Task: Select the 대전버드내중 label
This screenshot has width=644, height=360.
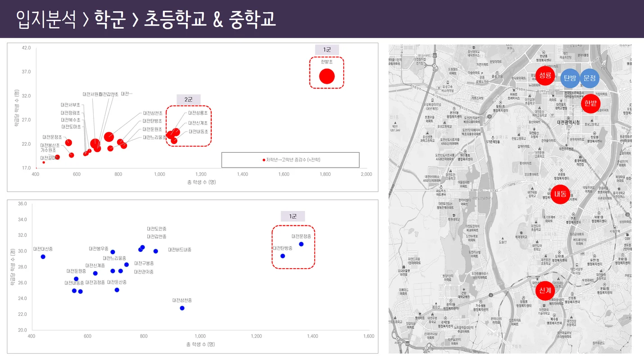Action: (180, 249)
